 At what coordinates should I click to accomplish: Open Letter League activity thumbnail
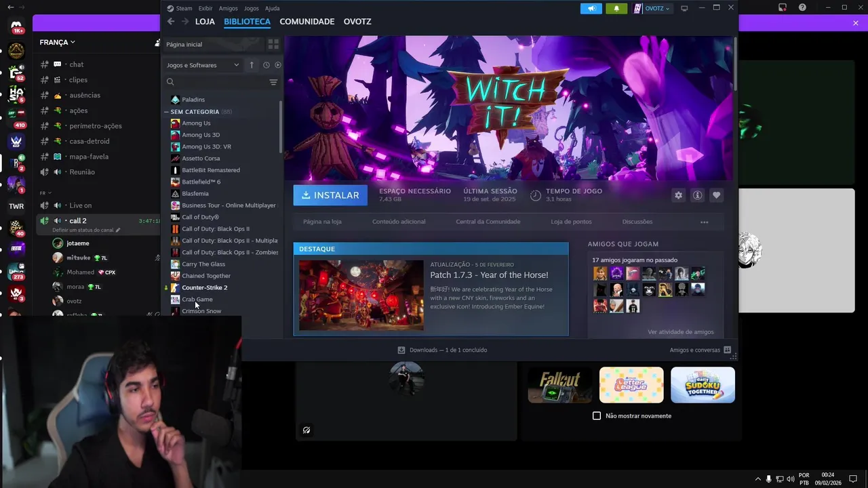(x=631, y=385)
